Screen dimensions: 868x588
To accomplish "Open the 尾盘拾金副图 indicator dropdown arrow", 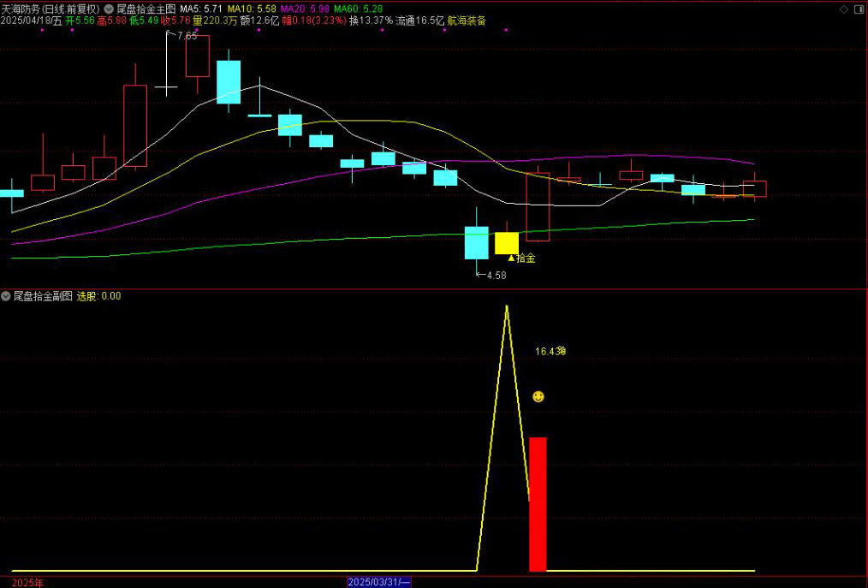I will coord(7,296).
